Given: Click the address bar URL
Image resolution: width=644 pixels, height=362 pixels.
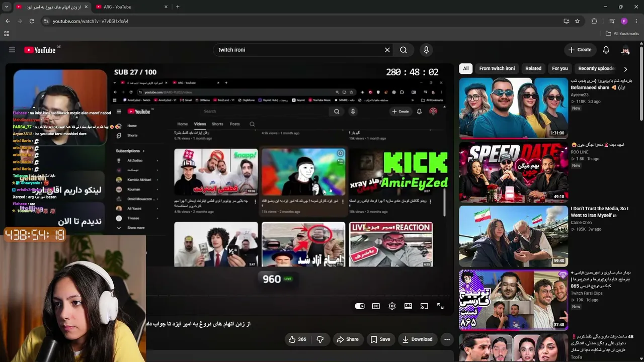Looking at the screenshot, I should [91, 21].
